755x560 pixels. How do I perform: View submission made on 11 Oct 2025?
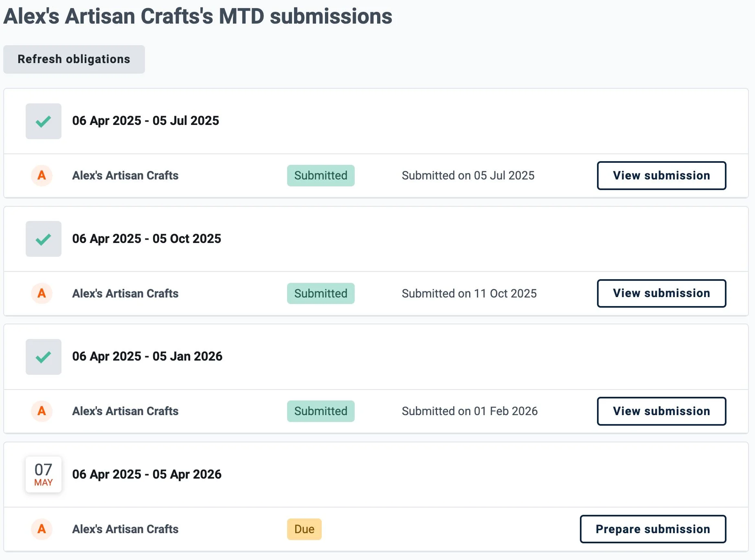(661, 293)
